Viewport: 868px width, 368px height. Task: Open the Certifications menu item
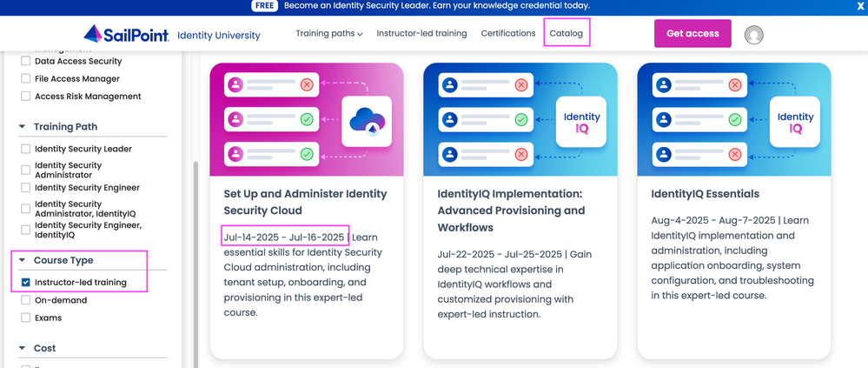tap(508, 34)
